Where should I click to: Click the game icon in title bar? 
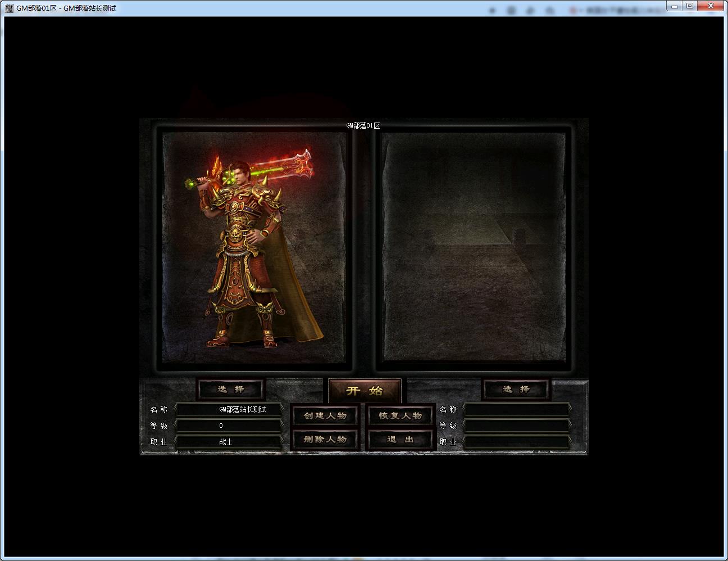(9, 8)
